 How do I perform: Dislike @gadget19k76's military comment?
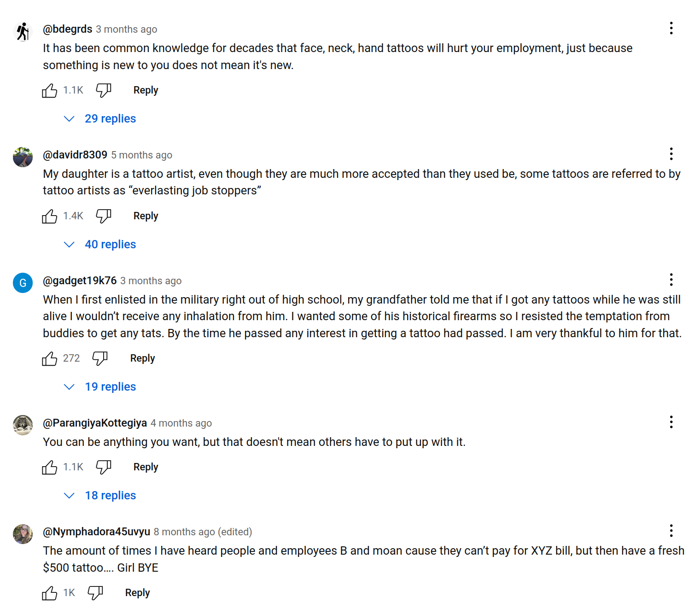pyautogui.click(x=100, y=358)
